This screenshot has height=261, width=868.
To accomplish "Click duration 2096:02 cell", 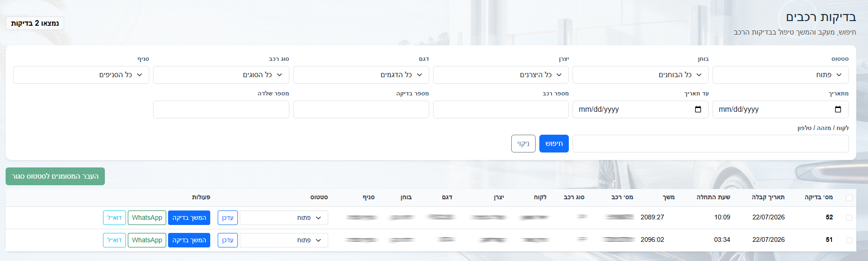I will coord(652,240).
